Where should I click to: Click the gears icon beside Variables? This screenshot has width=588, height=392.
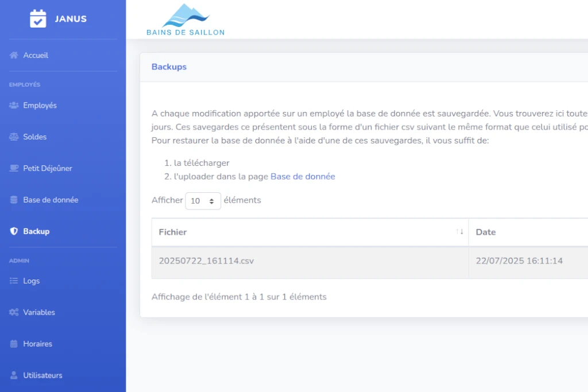pos(14,312)
